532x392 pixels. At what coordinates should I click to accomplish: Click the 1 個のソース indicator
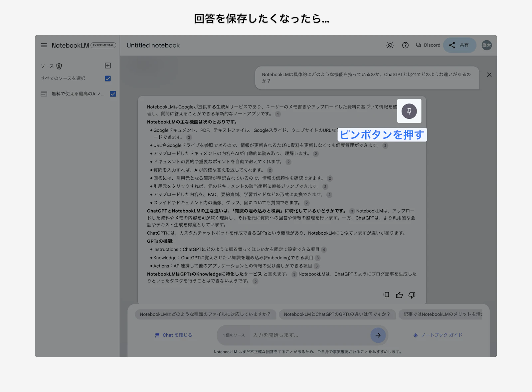234,335
